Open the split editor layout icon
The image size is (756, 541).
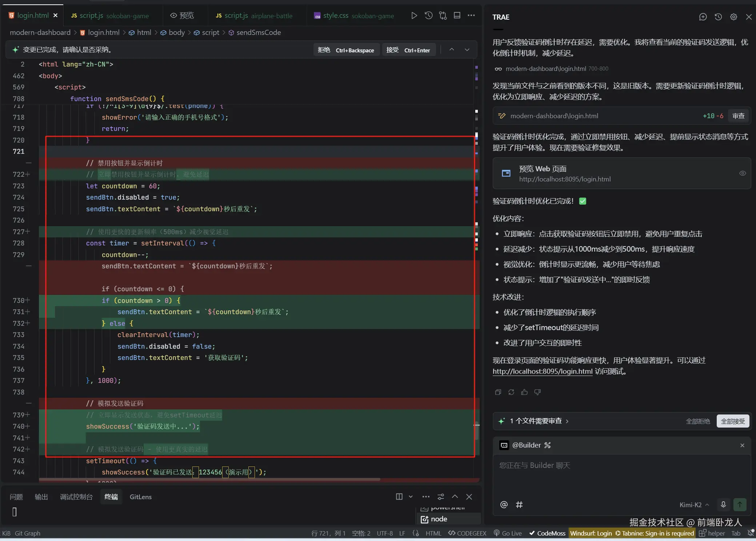457,15
